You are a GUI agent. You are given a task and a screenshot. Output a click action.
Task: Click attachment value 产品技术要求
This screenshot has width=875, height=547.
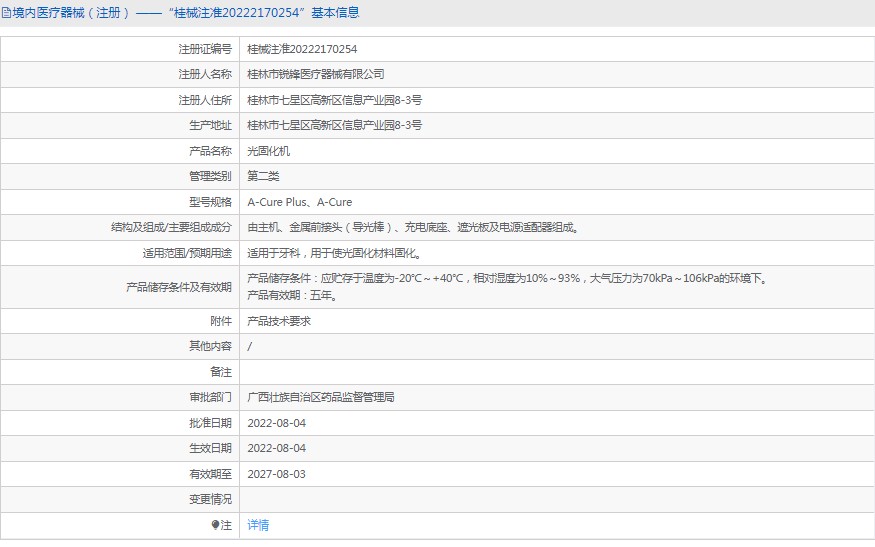279,321
